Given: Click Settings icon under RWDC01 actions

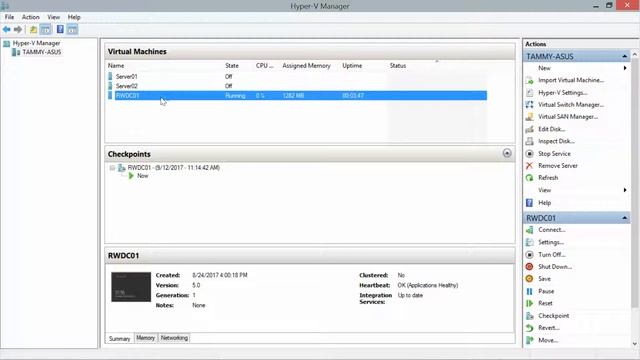Looking at the screenshot, I should point(529,242).
